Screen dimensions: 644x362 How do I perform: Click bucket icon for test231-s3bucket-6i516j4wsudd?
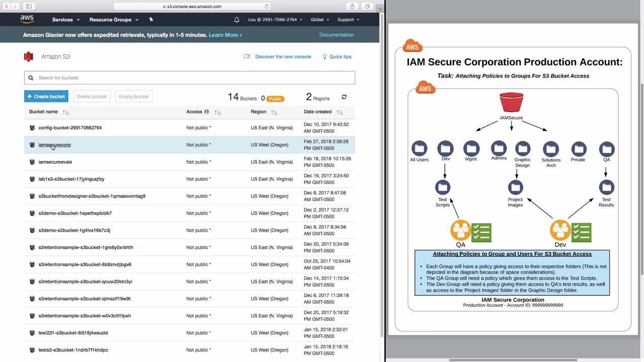pos(32,333)
